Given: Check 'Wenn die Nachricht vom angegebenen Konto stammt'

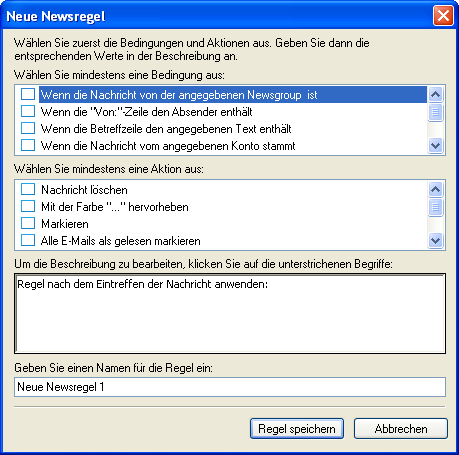Looking at the screenshot, I should coord(28,145).
